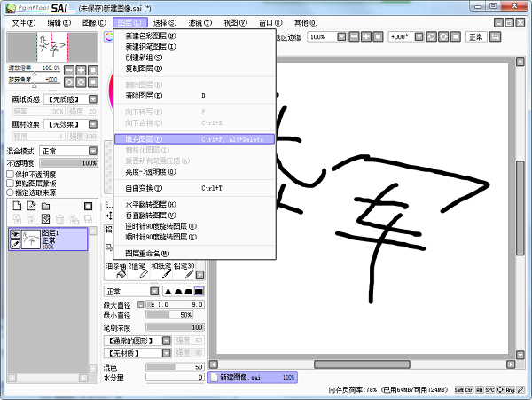
Task: Enable 指定选取来源 option
Action: 10,192
